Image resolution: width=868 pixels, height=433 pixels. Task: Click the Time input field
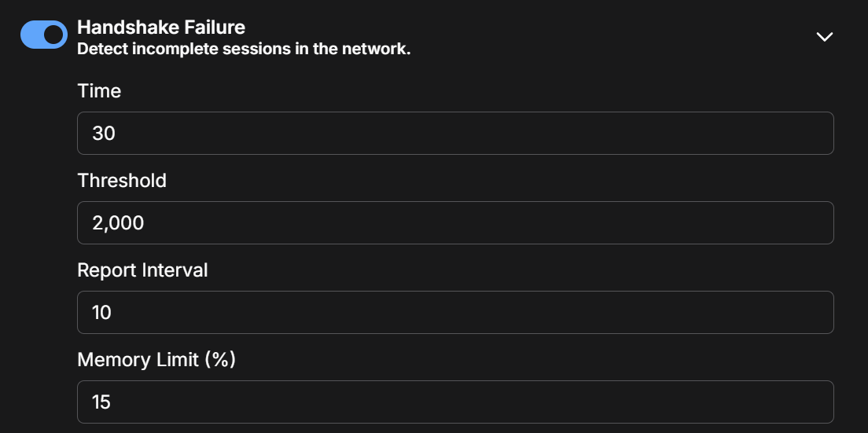tap(455, 134)
